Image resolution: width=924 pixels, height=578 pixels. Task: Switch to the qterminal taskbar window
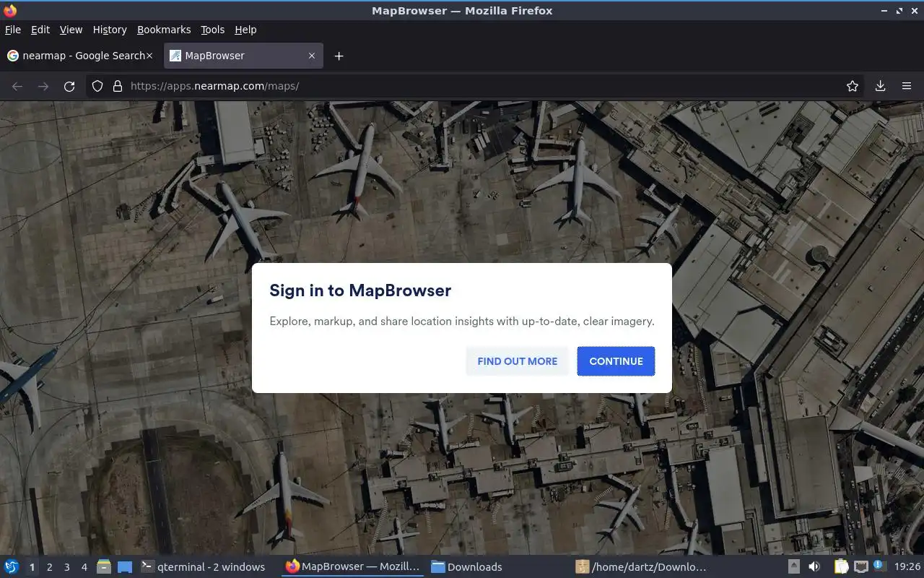[204, 567]
